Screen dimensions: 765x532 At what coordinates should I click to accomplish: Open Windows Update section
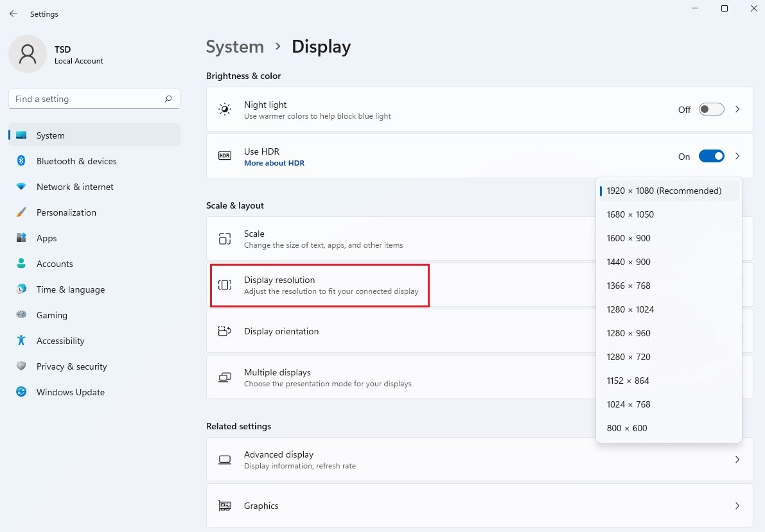click(x=70, y=392)
